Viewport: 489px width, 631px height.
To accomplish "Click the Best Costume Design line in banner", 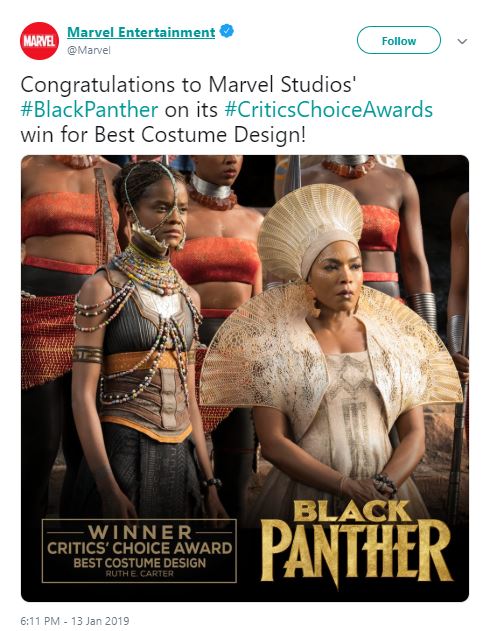I will point(139,563).
